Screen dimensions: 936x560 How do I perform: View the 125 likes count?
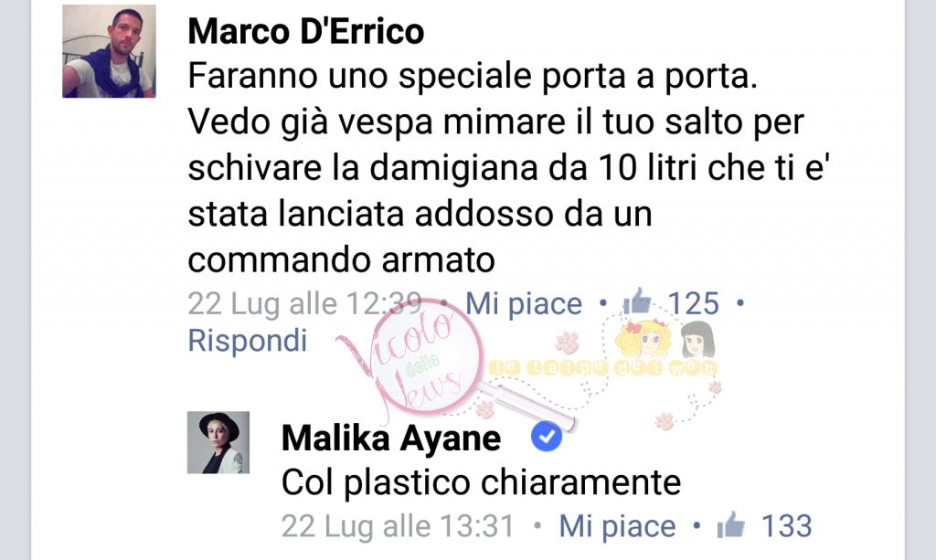pos(693,303)
